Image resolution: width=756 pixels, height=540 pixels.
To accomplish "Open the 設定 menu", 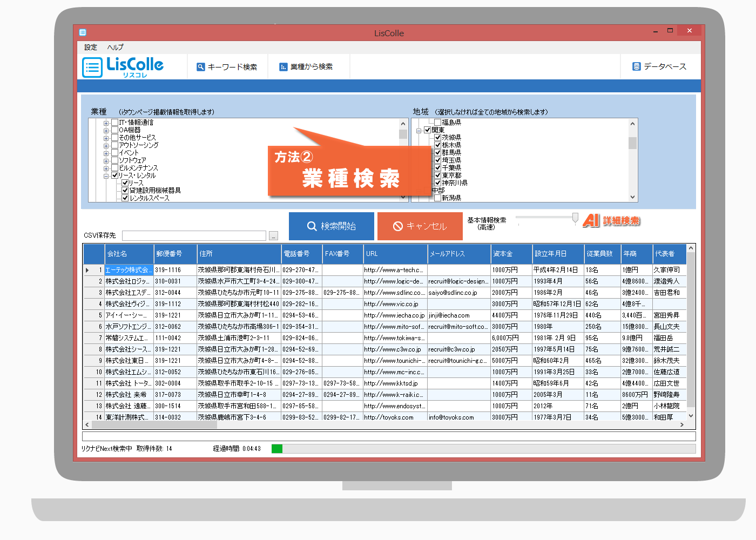I will click(91, 48).
